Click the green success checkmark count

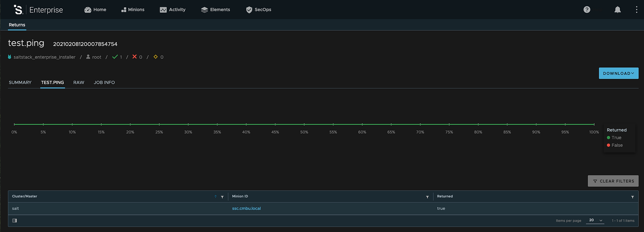(x=117, y=57)
